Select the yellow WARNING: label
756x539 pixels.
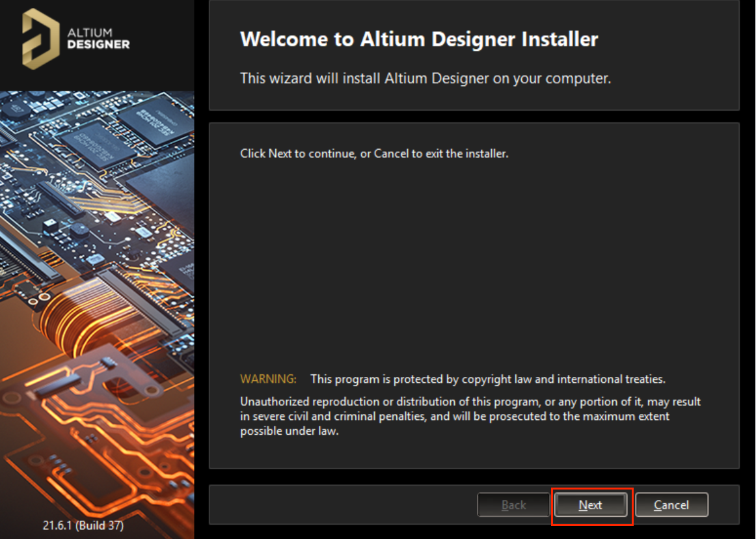click(268, 379)
